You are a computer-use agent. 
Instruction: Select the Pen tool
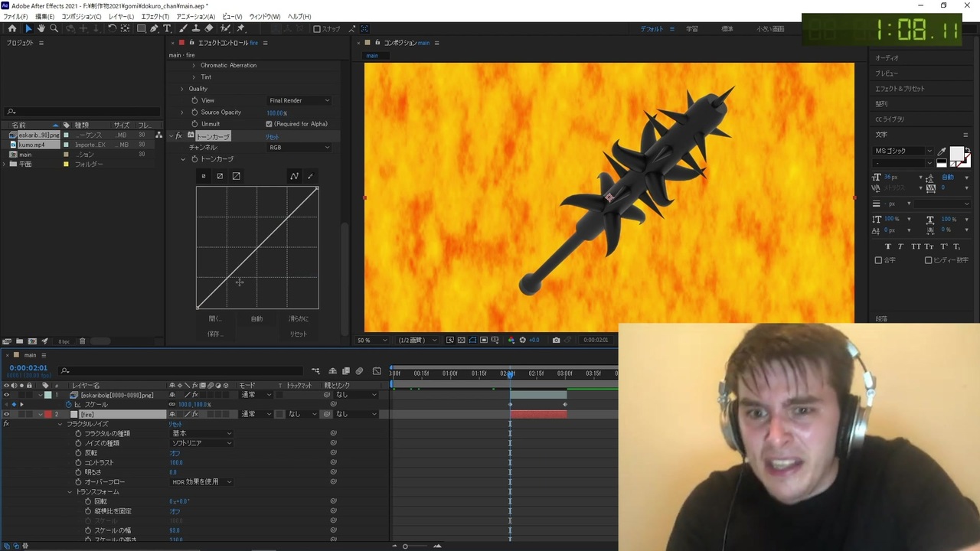point(154,28)
